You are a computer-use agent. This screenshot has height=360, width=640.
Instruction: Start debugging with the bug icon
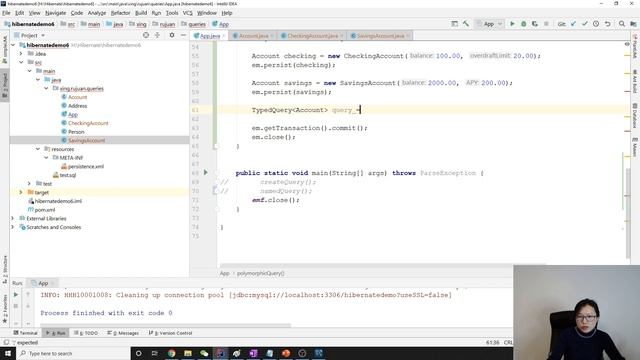point(524,24)
